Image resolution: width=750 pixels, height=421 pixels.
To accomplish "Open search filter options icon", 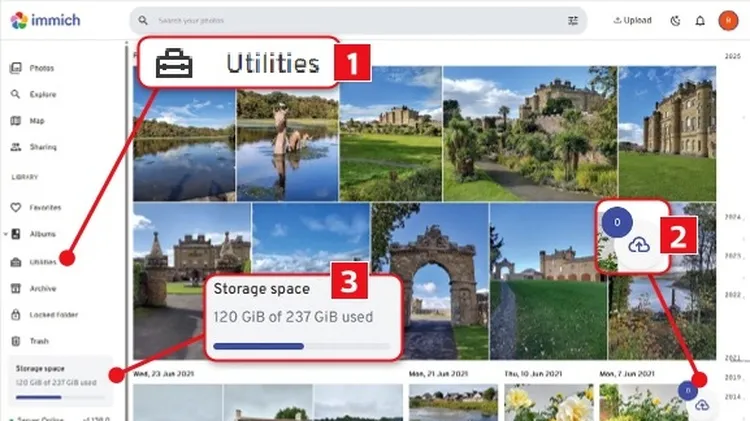I will (x=573, y=21).
